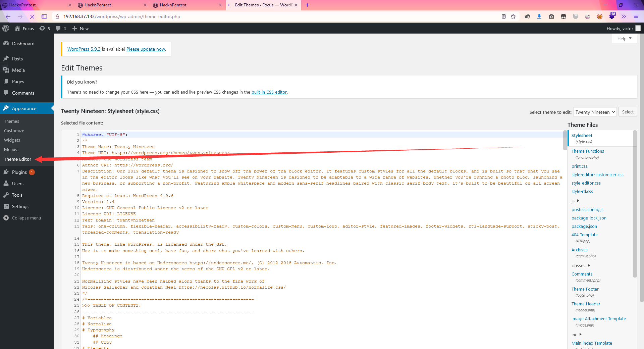Image resolution: width=644 pixels, height=349 pixels.
Task: Open the browser downloads icon
Action: coord(539,16)
